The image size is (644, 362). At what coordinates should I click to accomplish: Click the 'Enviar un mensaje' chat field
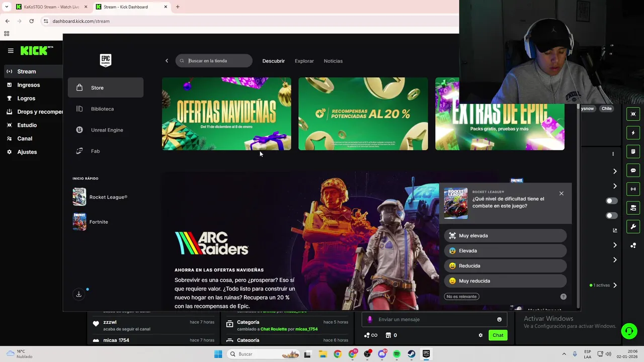point(435,319)
